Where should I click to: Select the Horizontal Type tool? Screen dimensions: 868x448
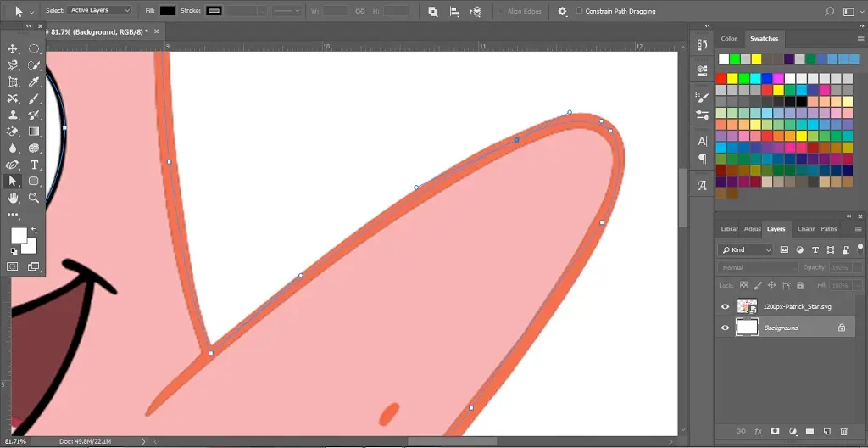[34, 165]
